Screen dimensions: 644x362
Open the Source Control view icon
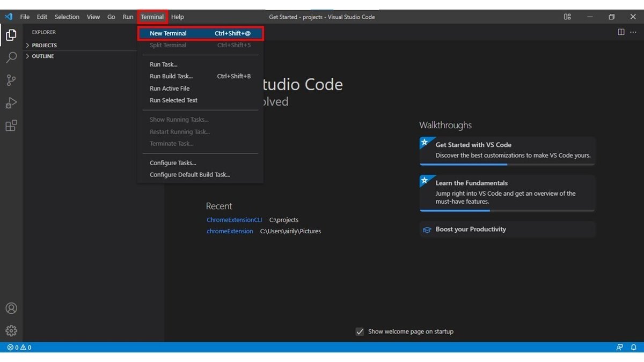(11, 80)
